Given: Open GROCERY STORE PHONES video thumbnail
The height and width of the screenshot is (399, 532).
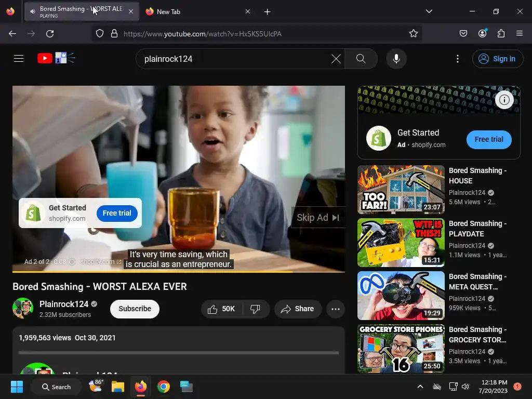Looking at the screenshot, I should point(401,349).
